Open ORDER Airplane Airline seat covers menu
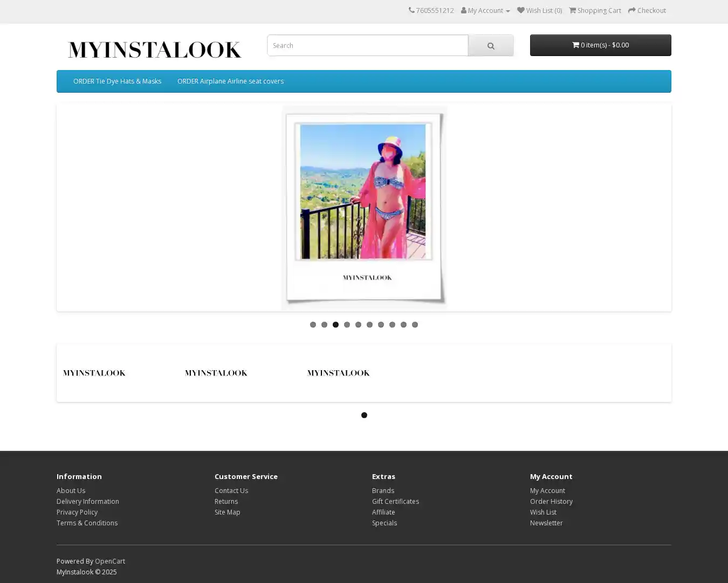Image resolution: width=728 pixels, height=583 pixels. [230, 81]
